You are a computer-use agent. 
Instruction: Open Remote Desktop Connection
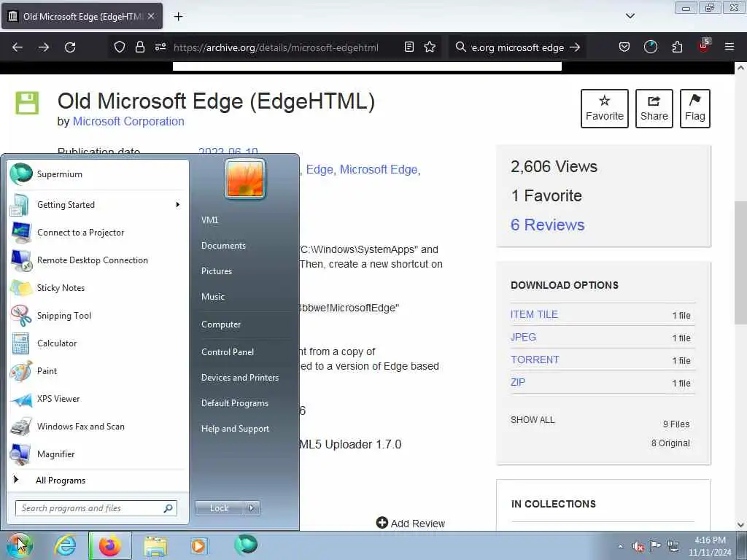pyautogui.click(x=98, y=260)
